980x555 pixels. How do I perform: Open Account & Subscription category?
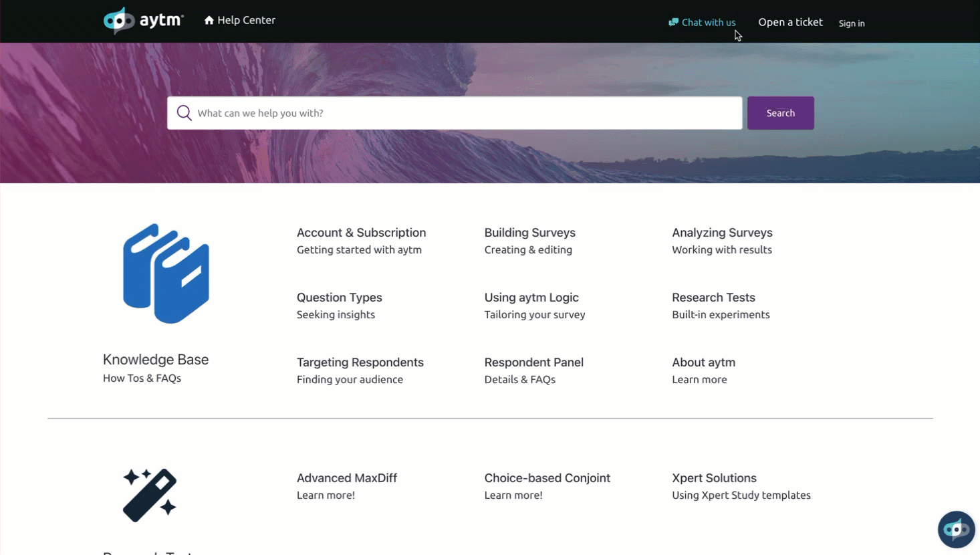[361, 233]
